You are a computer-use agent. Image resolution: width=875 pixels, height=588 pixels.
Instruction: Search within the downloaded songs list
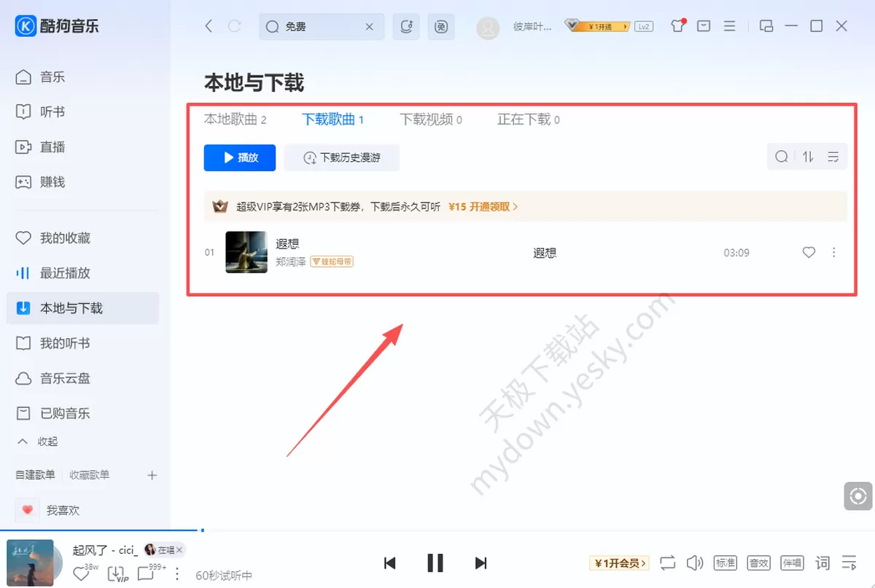coord(782,157)
